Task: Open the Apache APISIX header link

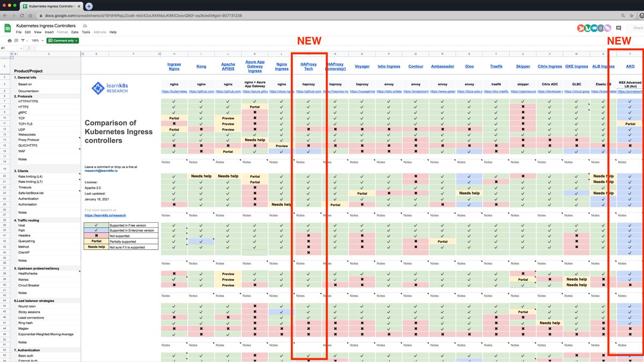Action: pyautogui.click(x=228, y=67)
